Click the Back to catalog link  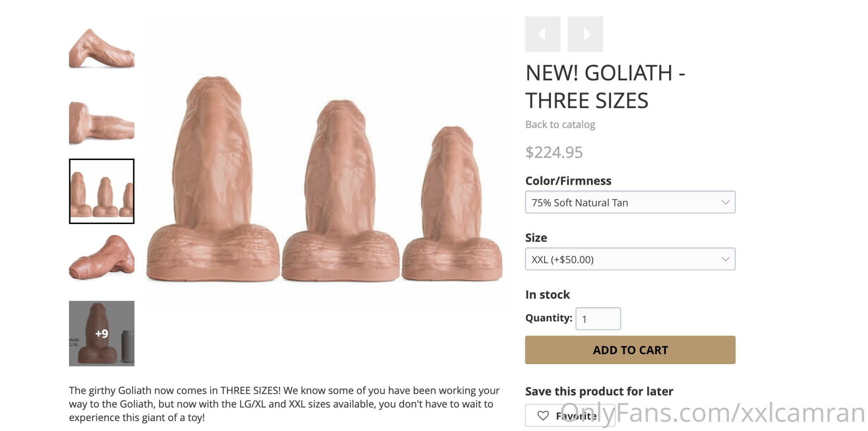tap(560, 125)
